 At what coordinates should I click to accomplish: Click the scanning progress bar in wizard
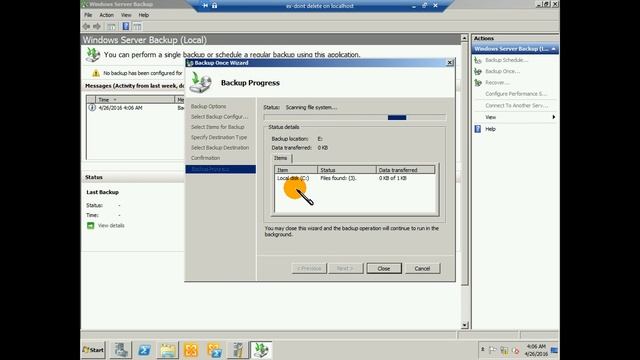click(355, 118)
